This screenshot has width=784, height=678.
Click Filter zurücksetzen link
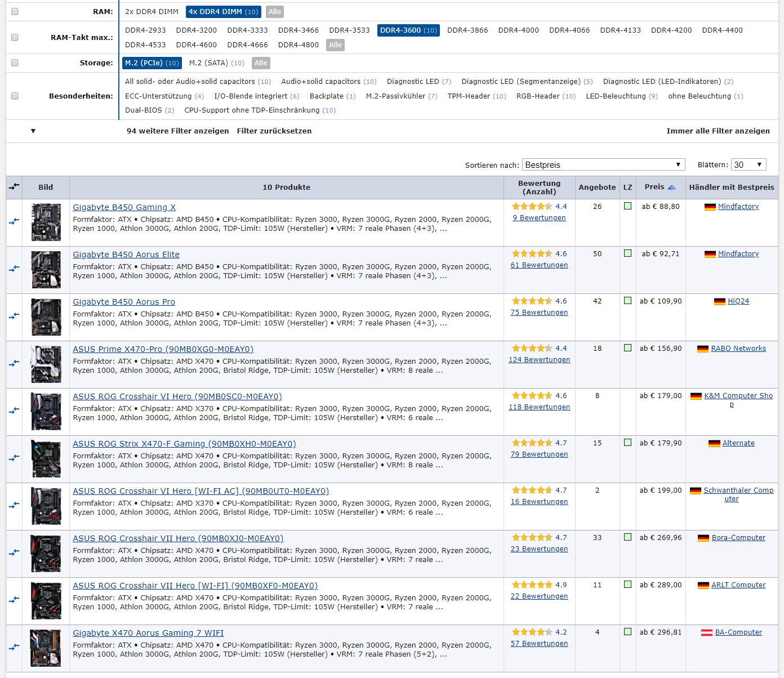[x=274, y=131]
